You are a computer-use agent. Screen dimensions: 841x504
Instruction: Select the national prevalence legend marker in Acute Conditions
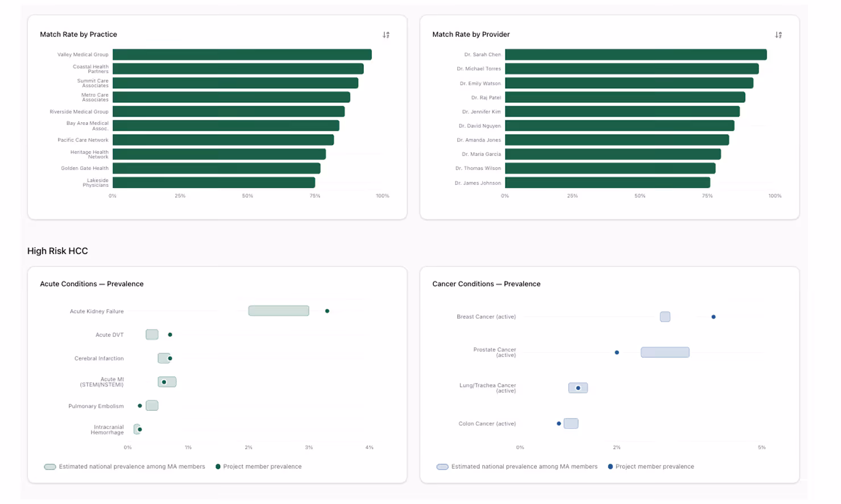(x=49, y=466)
